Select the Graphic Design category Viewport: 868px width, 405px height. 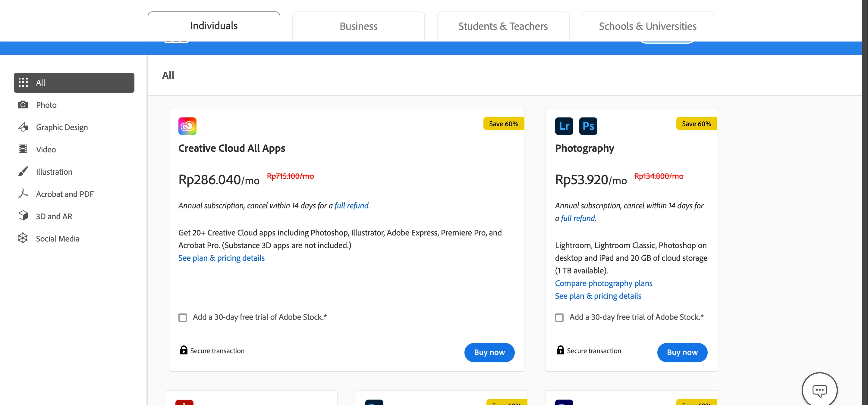(x=62, y=127)
